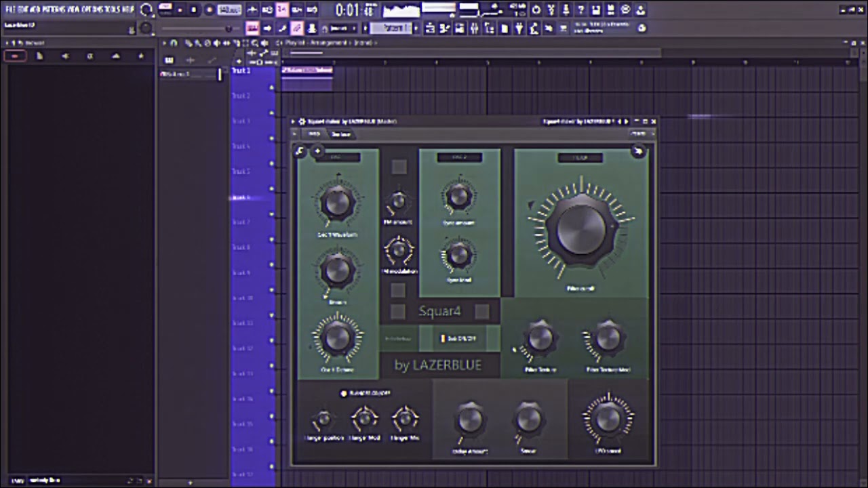Open the pattern selector dropdown
The image size is (868, 488).
click(x=392, y=28)
